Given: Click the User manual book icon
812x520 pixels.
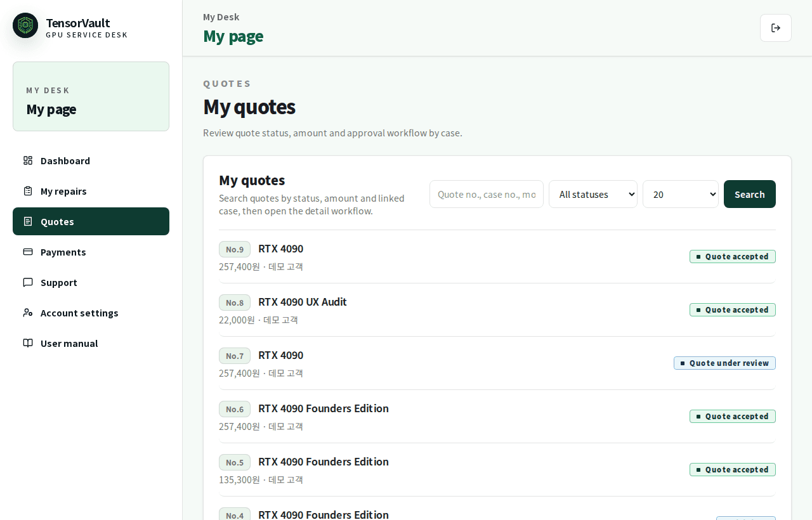Looking at the screenshot, I should tap(28, 343).
